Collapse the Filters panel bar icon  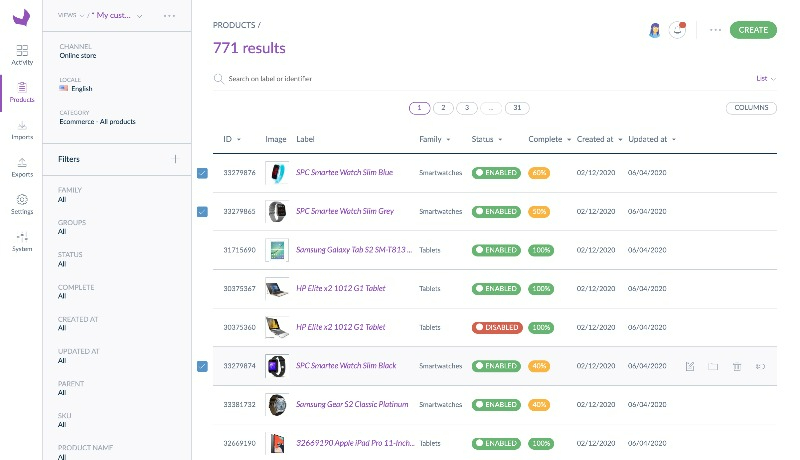[176, 159]
